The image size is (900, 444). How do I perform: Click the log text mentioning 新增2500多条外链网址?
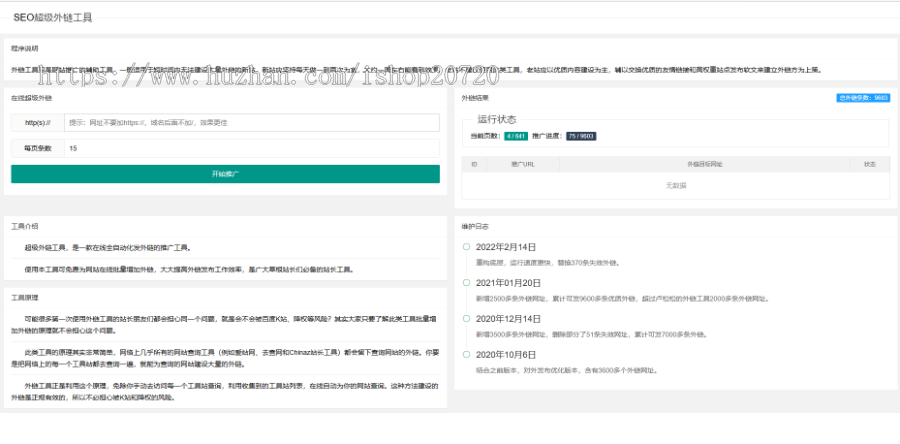(622, 298)
